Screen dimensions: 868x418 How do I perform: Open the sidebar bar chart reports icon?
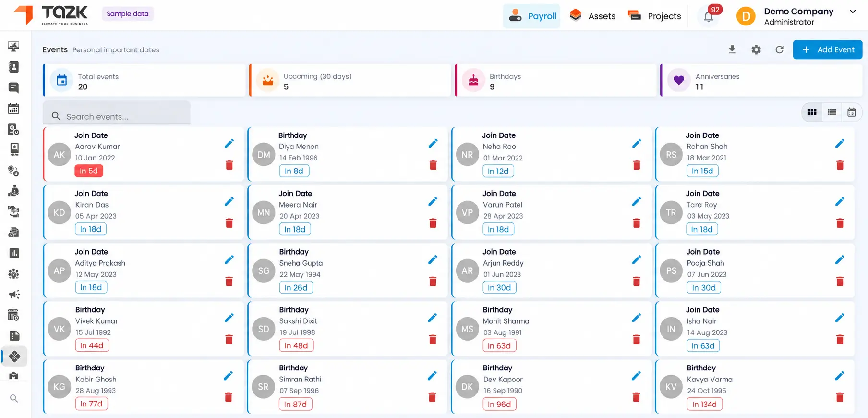[14, 253]
